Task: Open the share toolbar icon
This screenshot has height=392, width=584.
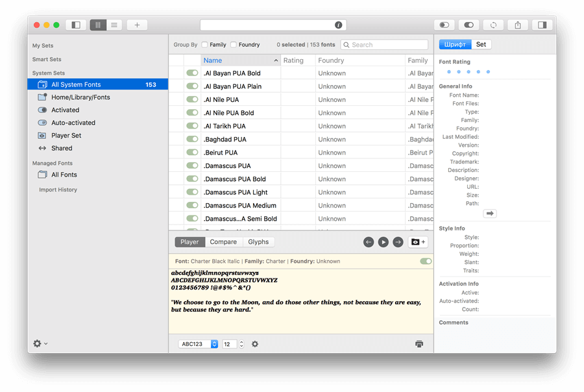Action: tap(518, 25)
